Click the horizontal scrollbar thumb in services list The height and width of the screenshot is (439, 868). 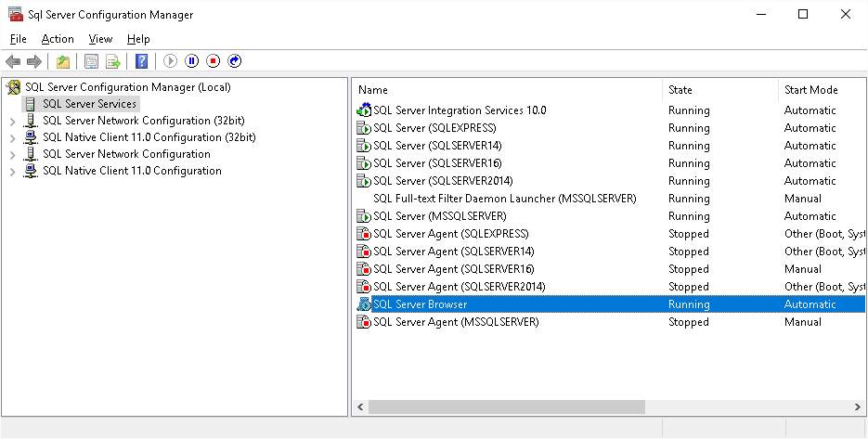(x=507, y=407)
